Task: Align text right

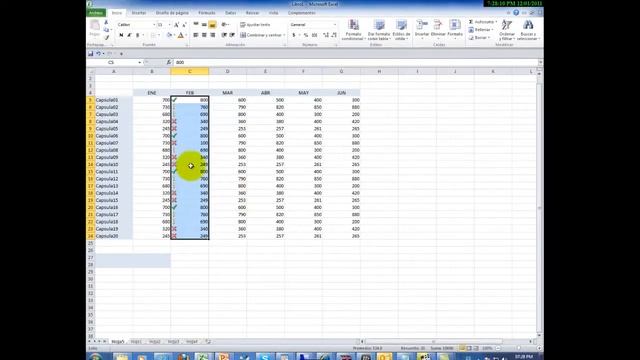Action: click(x=212, y=36)
